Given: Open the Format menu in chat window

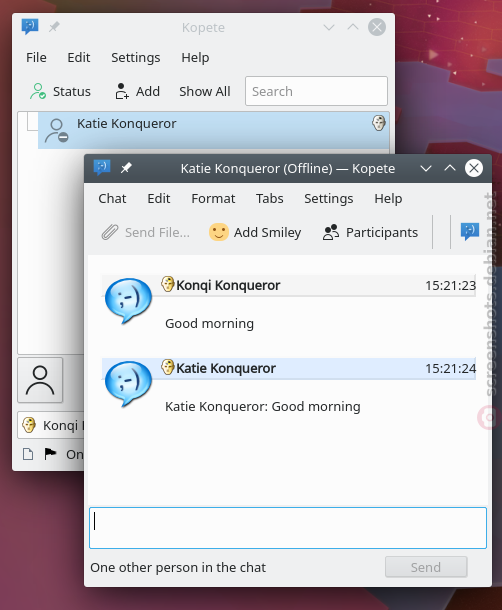Looking at the screenshot, I should [x=213, y=199].
